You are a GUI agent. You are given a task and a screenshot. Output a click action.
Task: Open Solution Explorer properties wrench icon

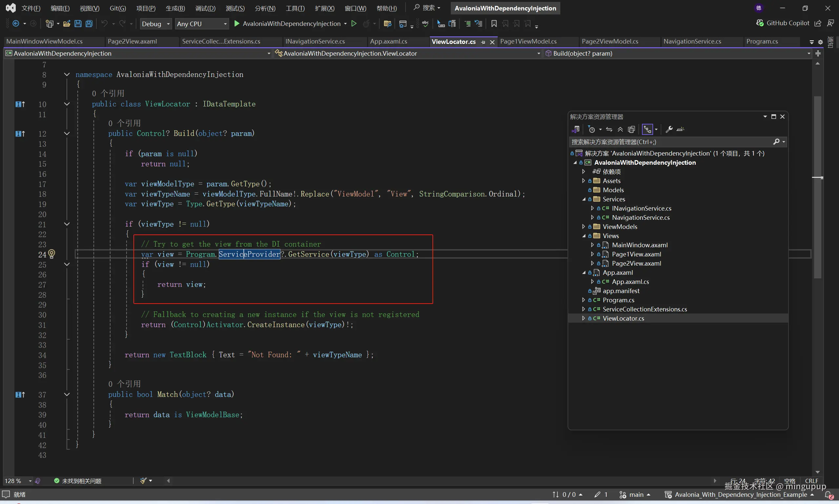click(669, 129)
